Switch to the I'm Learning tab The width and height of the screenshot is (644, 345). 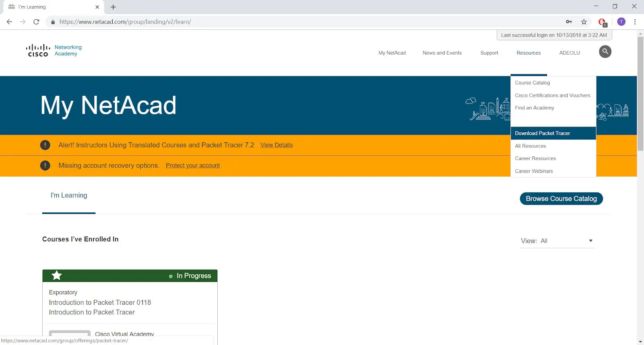[69, 195]
